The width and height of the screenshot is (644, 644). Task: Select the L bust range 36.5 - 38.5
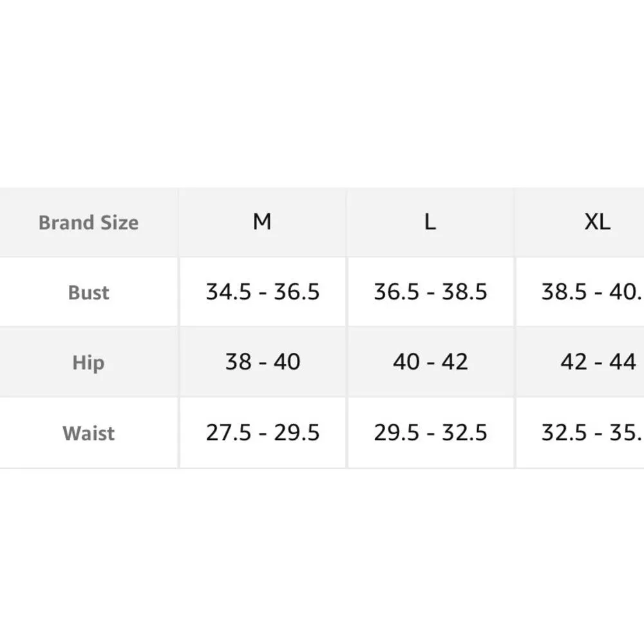[430, 292]
